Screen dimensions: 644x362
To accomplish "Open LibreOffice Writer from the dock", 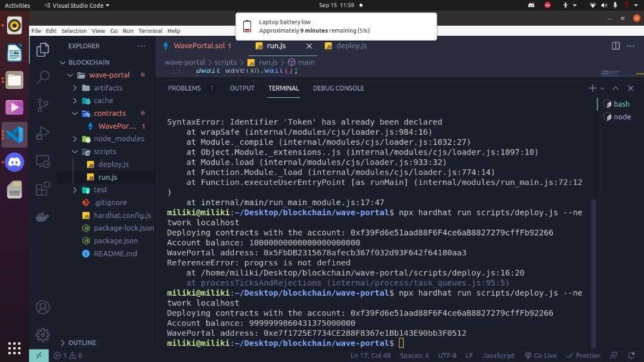I will 14,53.
